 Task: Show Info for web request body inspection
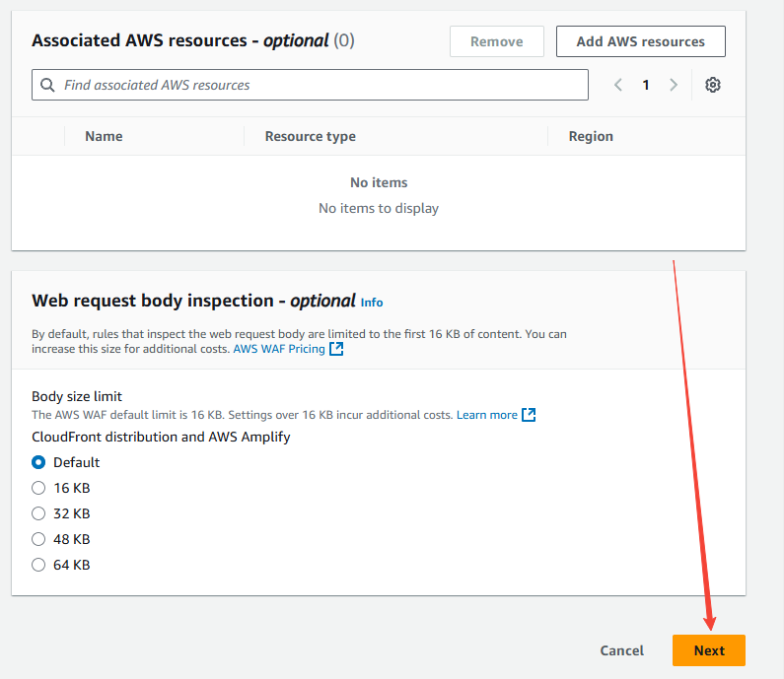[372, 303]
